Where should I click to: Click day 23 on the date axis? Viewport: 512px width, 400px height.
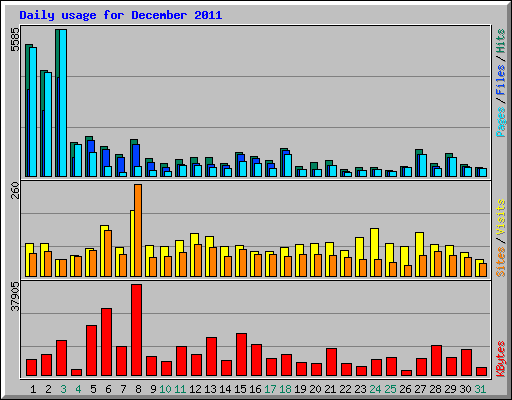(360, 389)
